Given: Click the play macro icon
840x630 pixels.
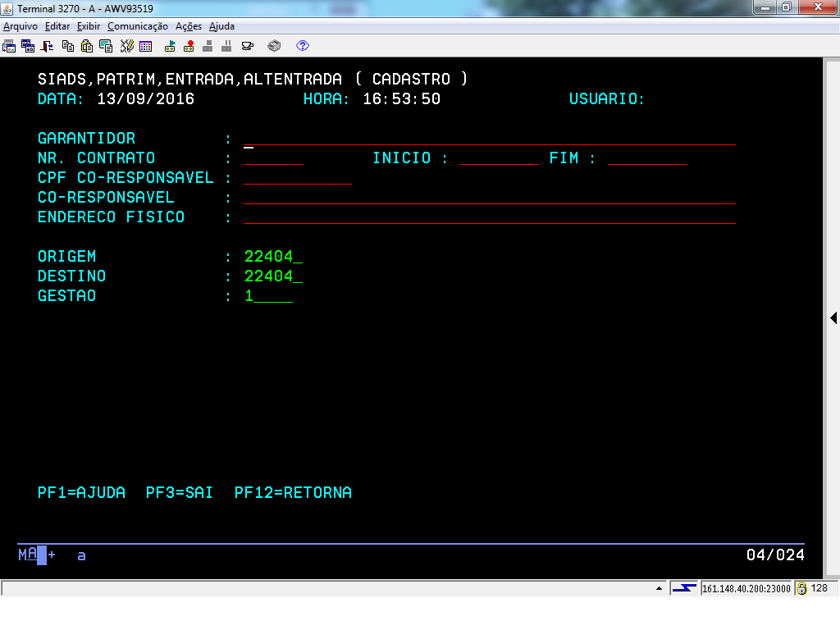Looking at the screenshot, I should point(170,46).
